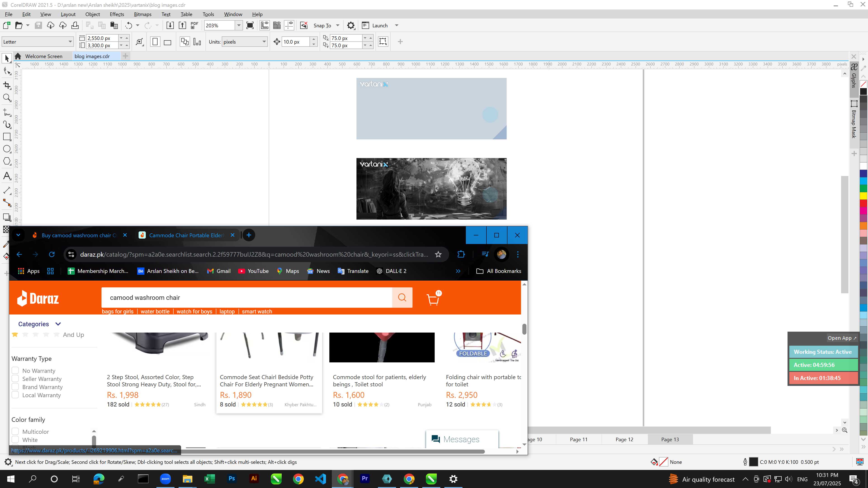This screenshot has width=868, height=488.
Task: Click the Undo arrow icon
Action: pyautogui.click(x=128, y=25)
